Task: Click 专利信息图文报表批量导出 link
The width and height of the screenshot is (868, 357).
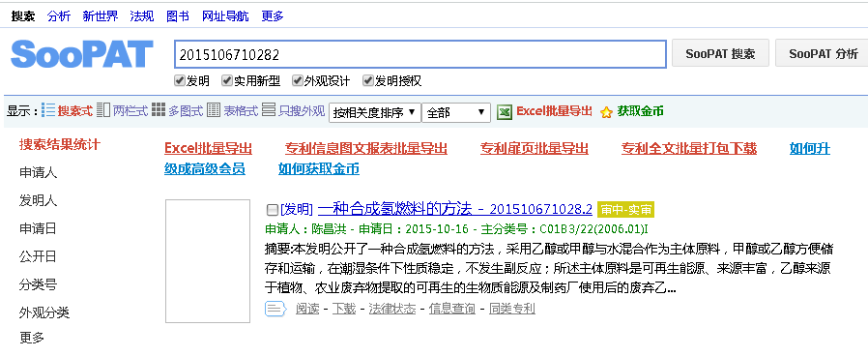Action: click(366, 149)
